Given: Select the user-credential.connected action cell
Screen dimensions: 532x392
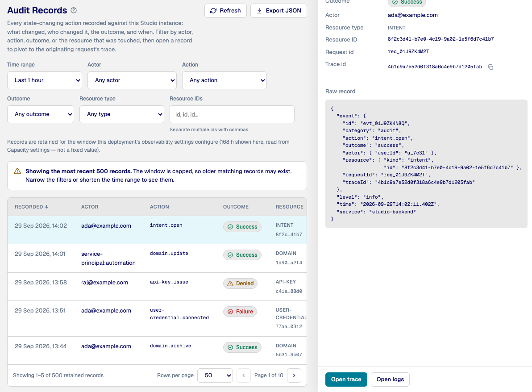Looking at the screenshot, I should (179, 314).
